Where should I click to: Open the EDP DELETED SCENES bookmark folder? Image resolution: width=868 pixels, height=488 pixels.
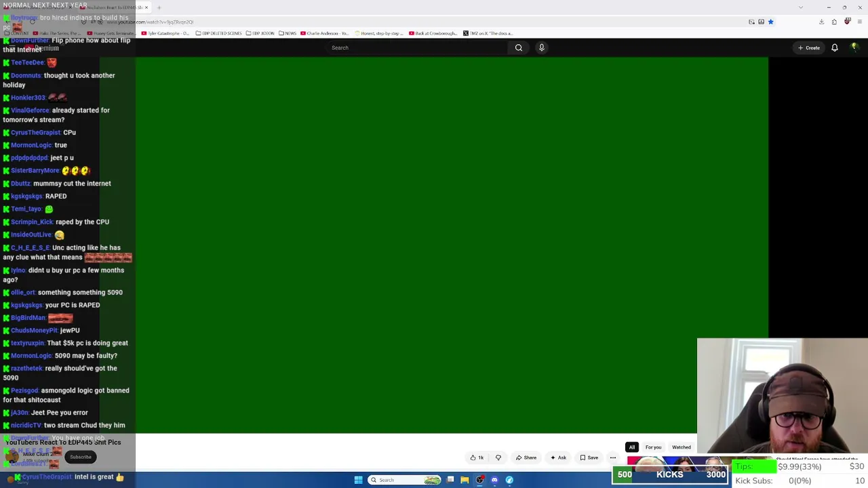tap(218, 33)
